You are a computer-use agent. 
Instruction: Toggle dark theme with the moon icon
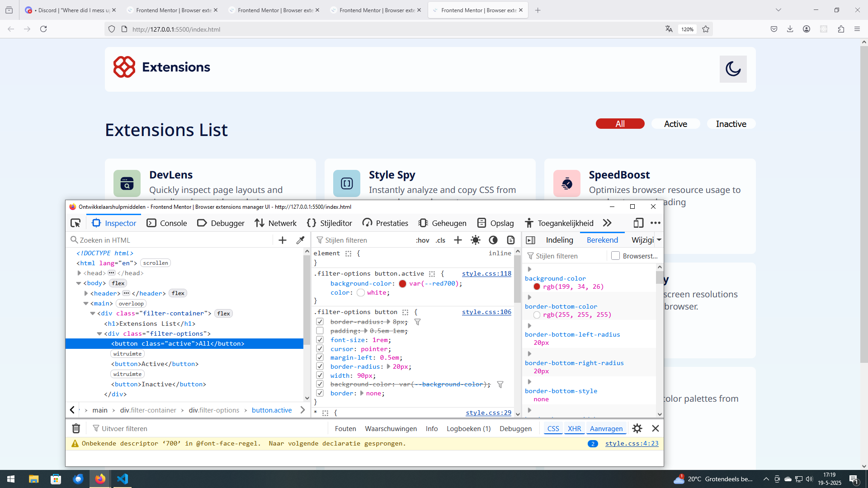coord(733,69)
